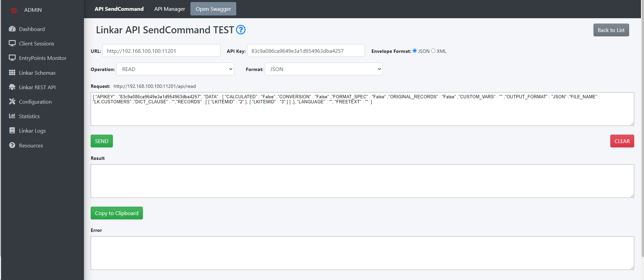The height and width of the screenshot is (280, 644).
Task: Focus the API Key input field
Action: (x=306, y=50)
